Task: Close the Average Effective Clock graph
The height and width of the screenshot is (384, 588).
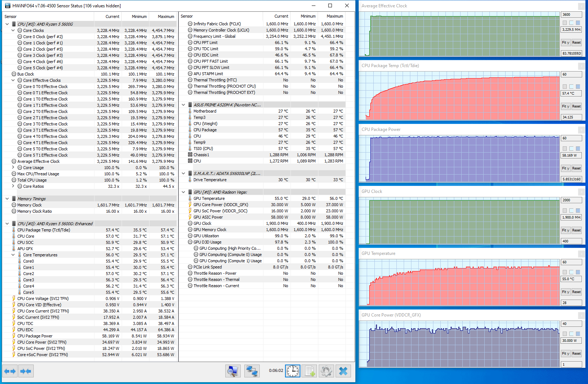Action: [581, 6]
